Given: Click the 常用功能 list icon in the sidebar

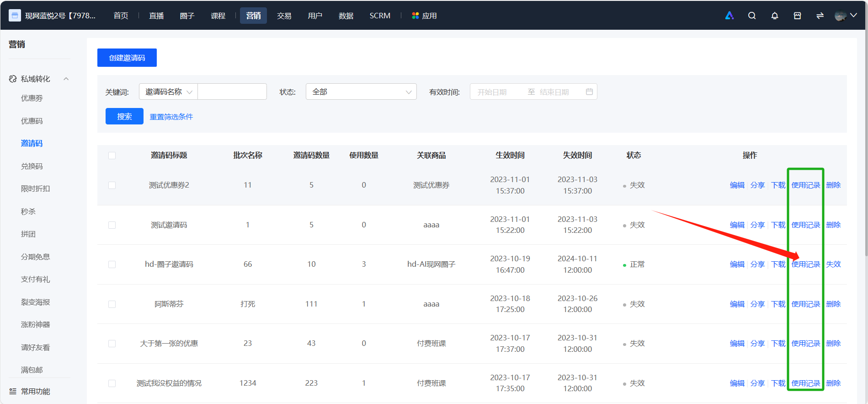Looking at the screenshot, I should [x=13, y=391].
